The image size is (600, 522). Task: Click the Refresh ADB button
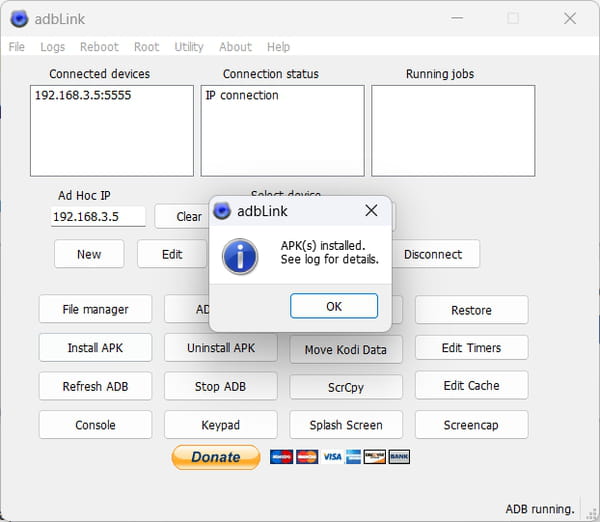click(95, 386)
